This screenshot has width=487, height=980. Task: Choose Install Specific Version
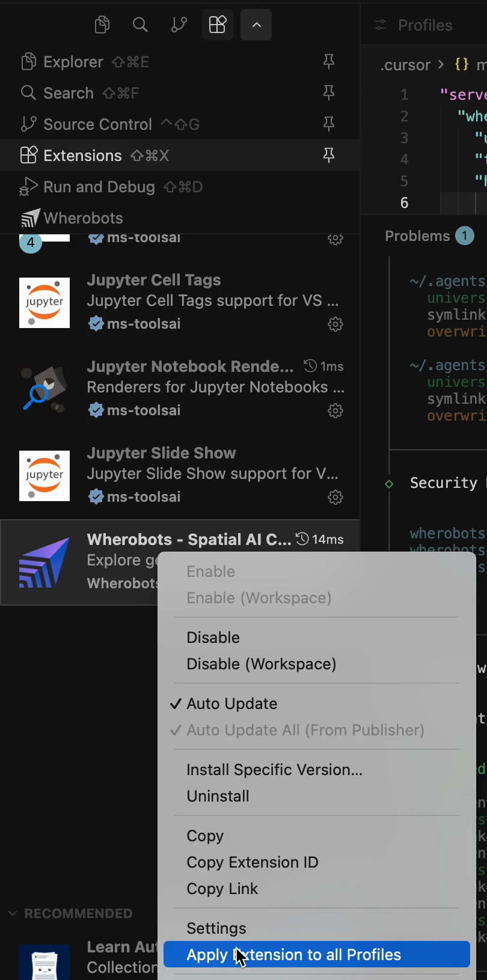pyautogui.click(x=274, y=769)
